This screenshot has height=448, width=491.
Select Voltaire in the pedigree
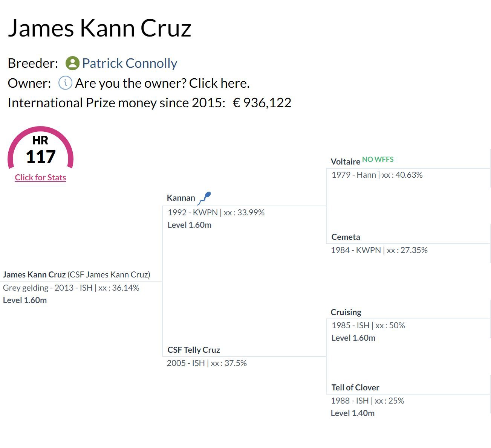pos(346,162)
